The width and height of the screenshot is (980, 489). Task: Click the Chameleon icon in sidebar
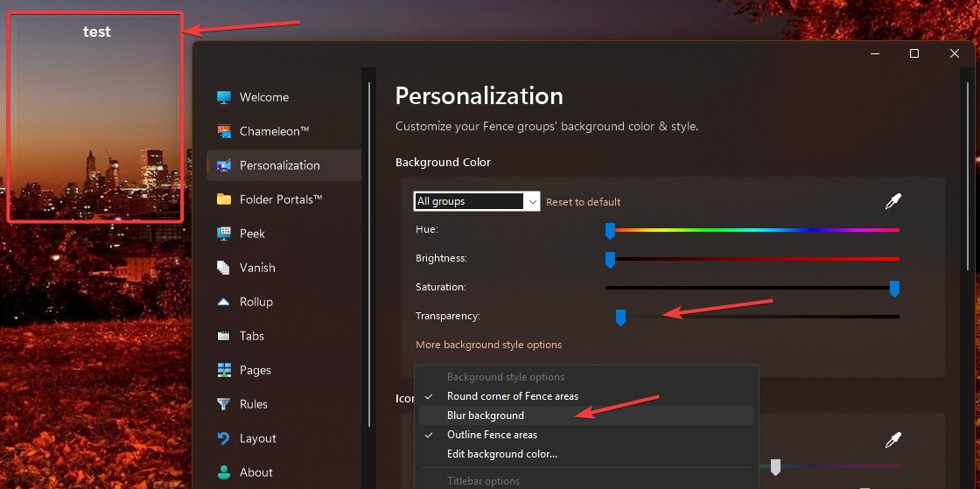[224, 131]
